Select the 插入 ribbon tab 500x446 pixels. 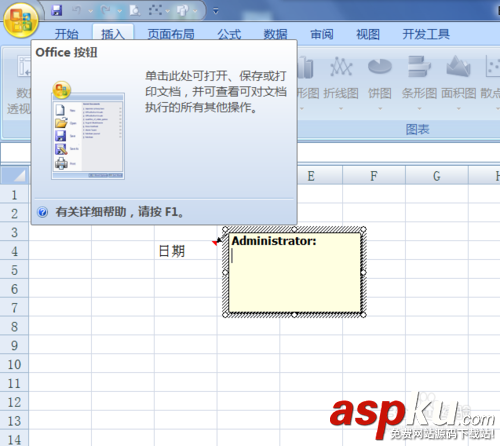113,34
